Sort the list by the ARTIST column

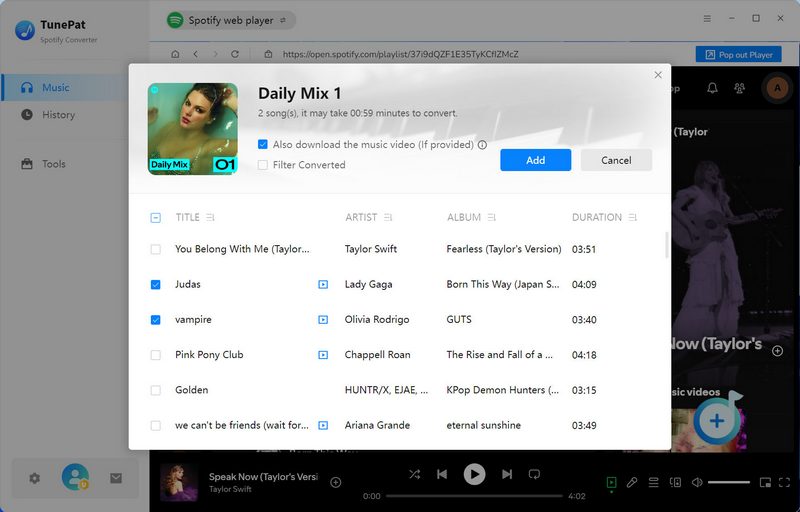point(388,218)
